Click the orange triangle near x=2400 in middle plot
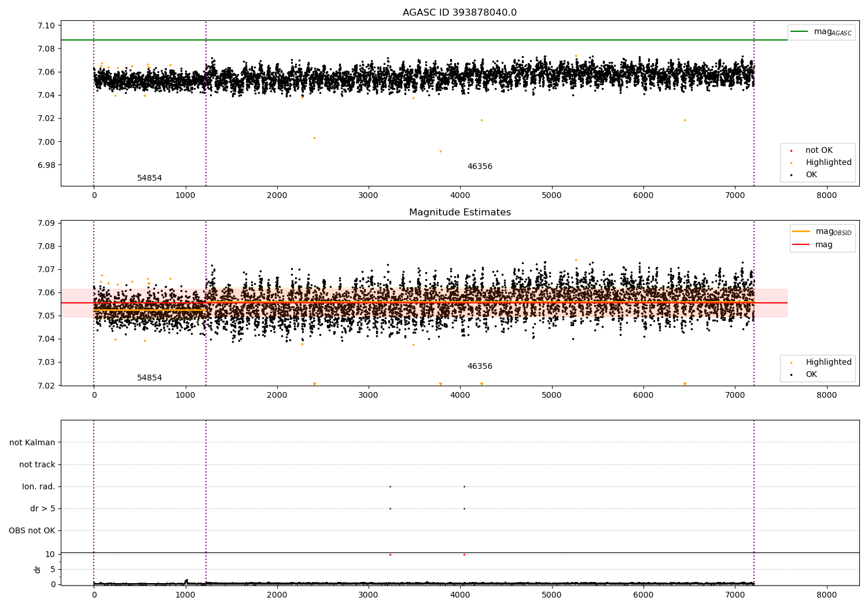The height and width of the screenshot is (608, 868). click(314, 384)
